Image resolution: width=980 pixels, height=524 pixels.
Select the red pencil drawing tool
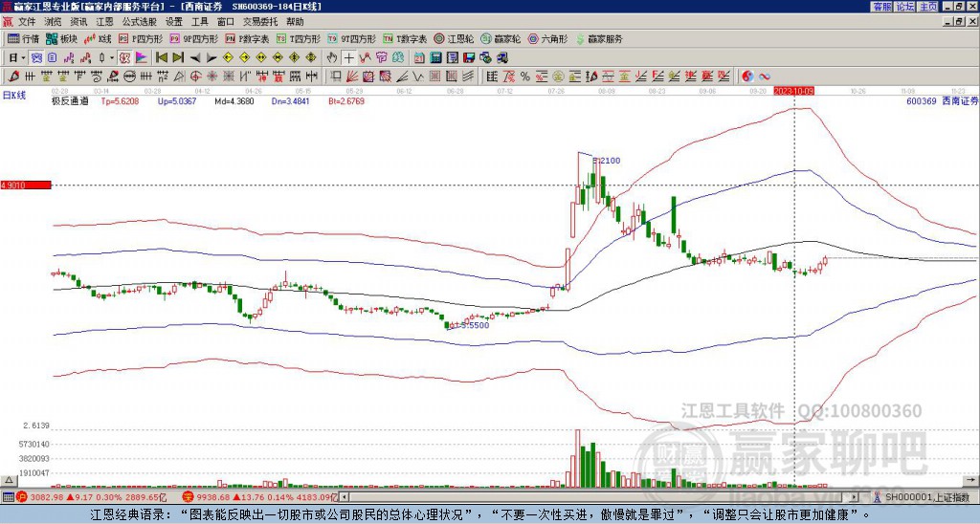(12, 76)
